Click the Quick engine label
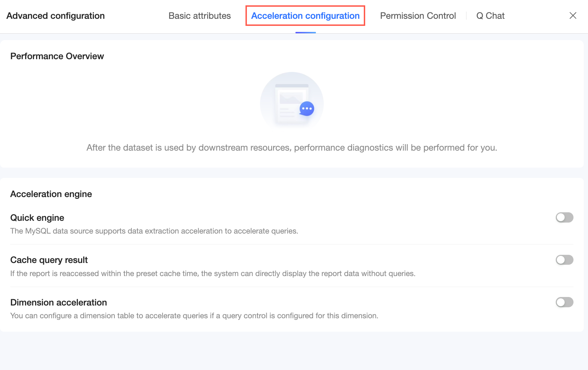Image resolution: width=588 pixels, height=370 pixels. coord(37,218)
